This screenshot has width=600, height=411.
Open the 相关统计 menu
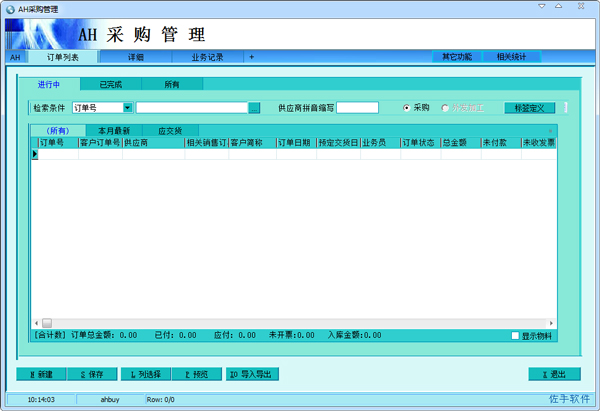point(511,57)
